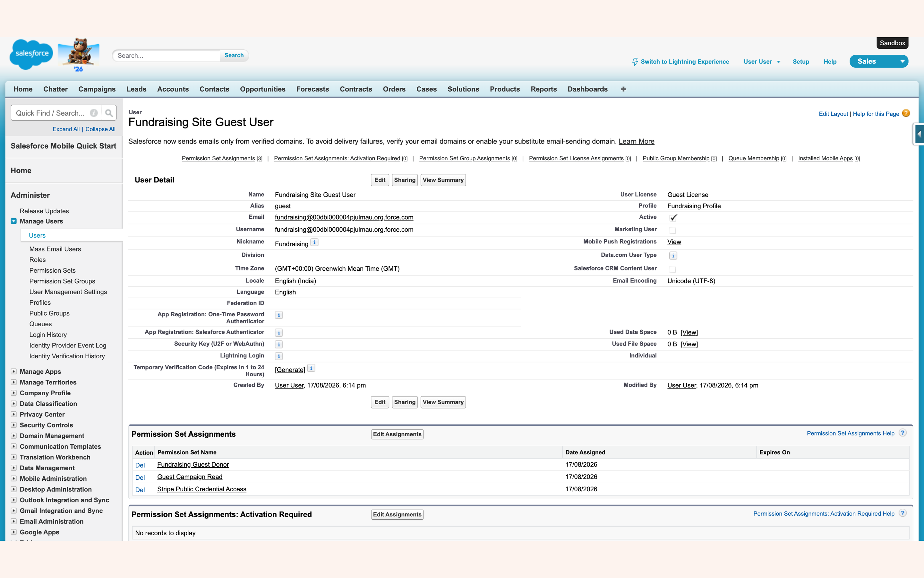Click Expand All in sidebar

point(66,129)
